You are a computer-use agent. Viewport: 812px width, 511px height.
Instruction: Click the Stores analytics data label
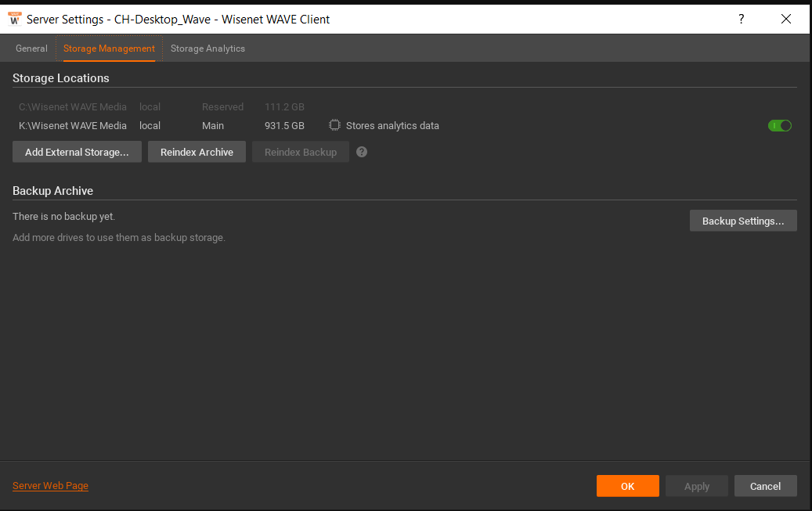[392, 125]
